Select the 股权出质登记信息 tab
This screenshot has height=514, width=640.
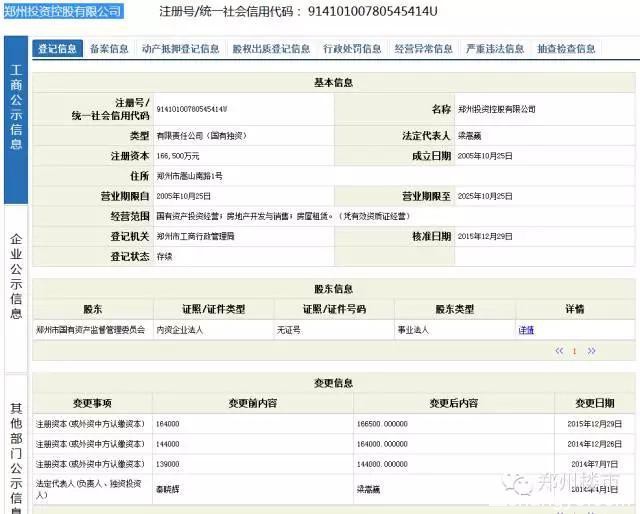[271, 49]
